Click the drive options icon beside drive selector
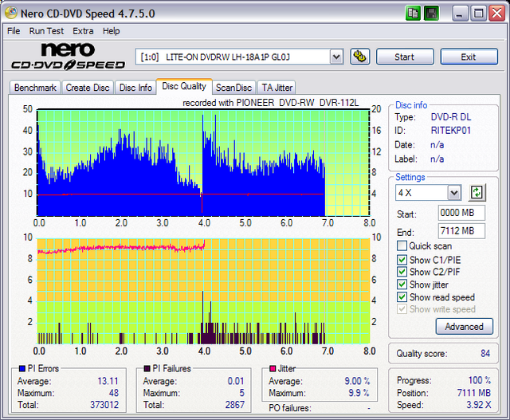 click(x=359, y=57)
